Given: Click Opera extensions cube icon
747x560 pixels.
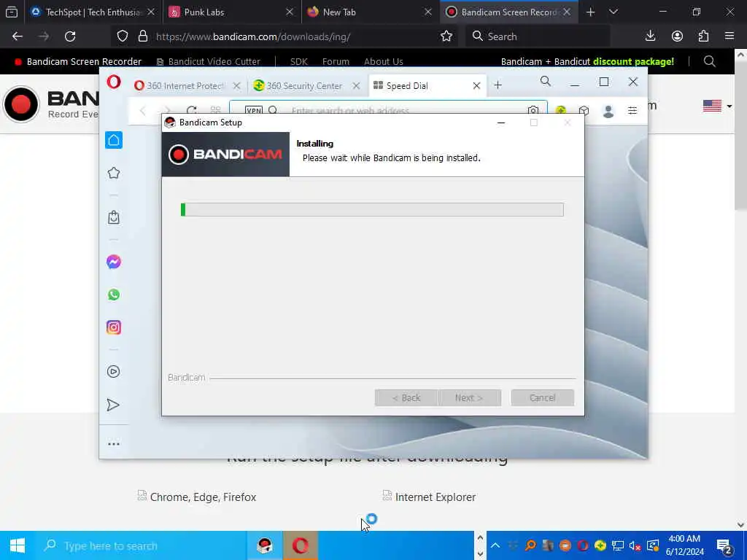Looking at the screenshot, I should (x=584, y=111).
